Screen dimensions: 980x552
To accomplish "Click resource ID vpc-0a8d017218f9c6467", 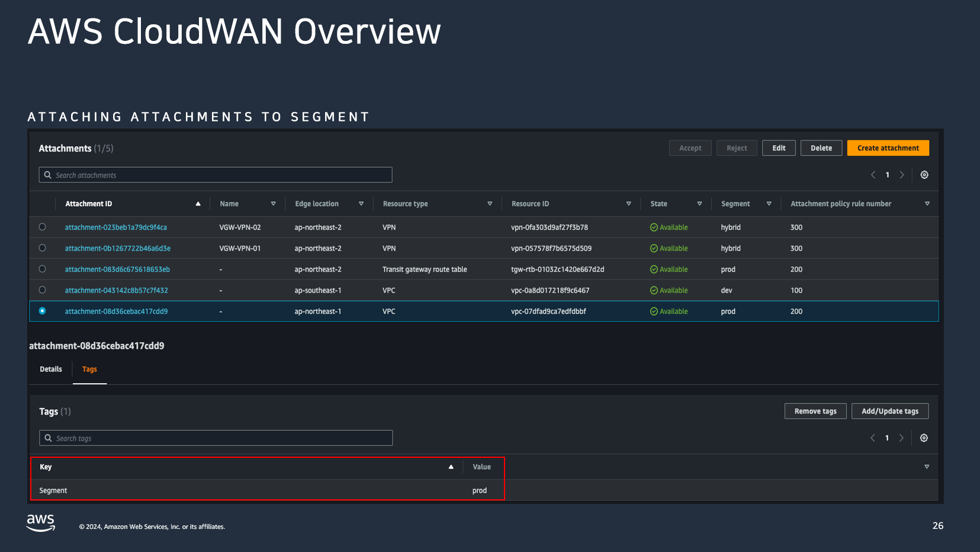I will tap(550, 290).
